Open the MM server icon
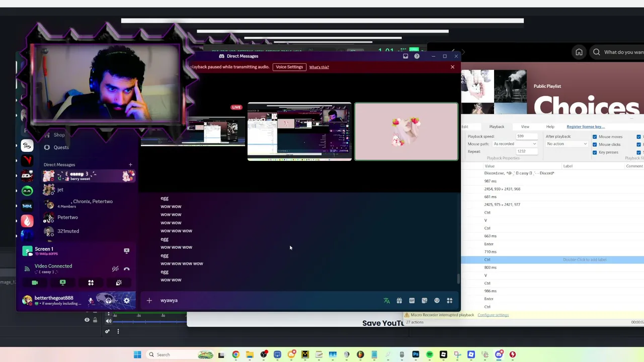Viewport: 644px width, 362px height. coord(27,206)
